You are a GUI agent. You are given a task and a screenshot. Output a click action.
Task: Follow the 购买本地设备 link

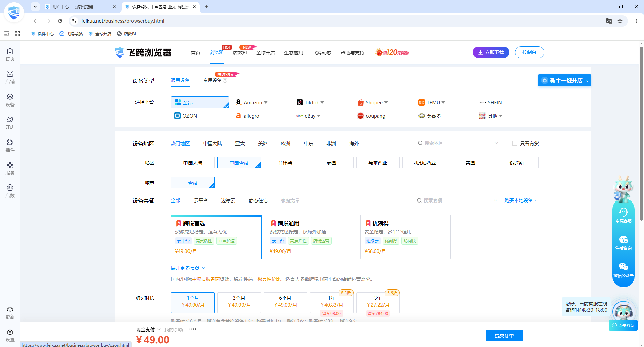click(x=521, y=200)
